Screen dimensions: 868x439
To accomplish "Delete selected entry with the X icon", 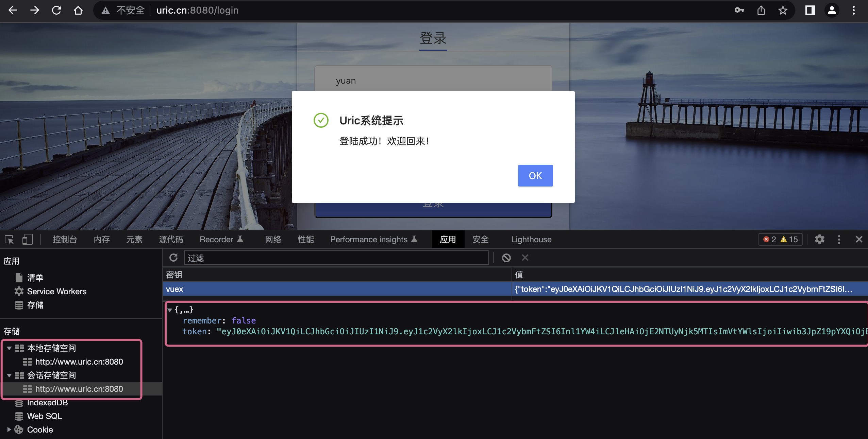I will click(x=525, y=258).
